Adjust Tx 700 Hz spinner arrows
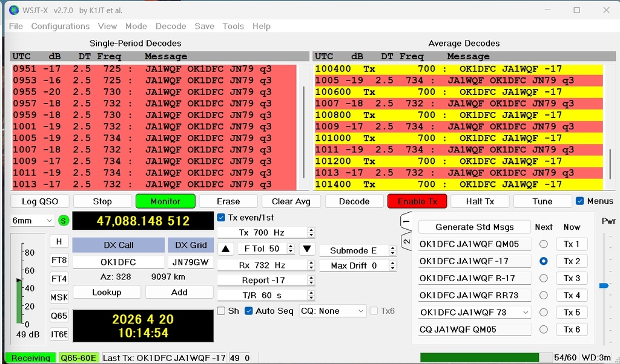 click(x=311, y=233)
